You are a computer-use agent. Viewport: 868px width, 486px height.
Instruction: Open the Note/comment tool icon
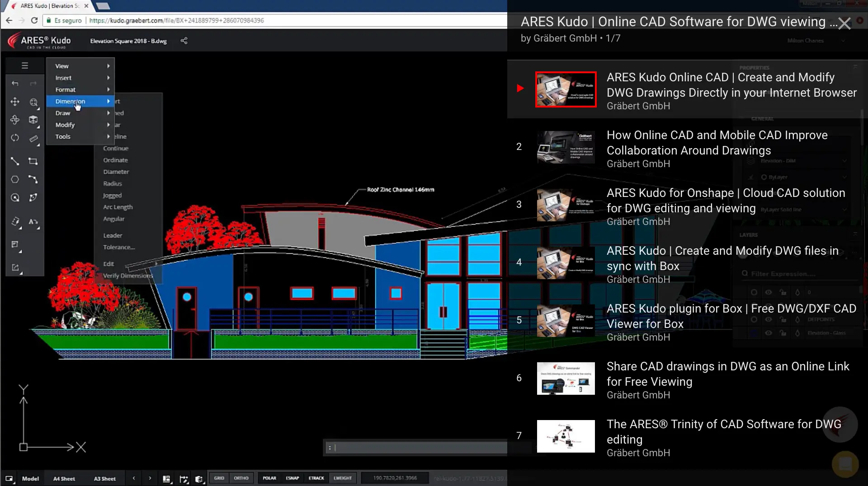tap(15, 244)
